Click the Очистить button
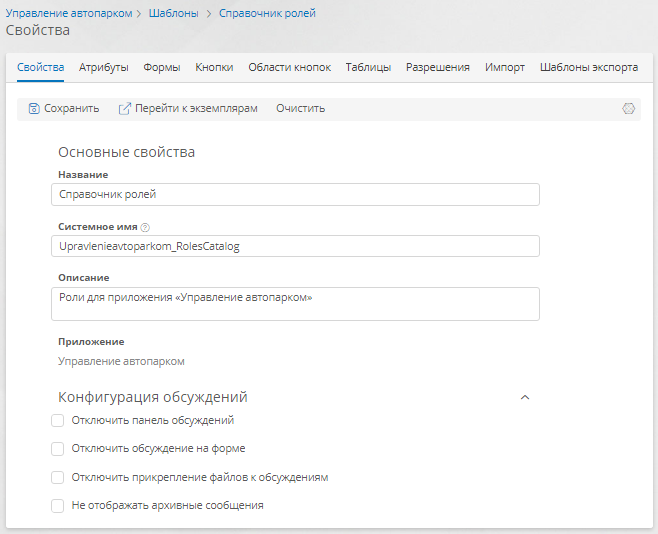The height and width of the screenshot is (534, 658). 300,109
